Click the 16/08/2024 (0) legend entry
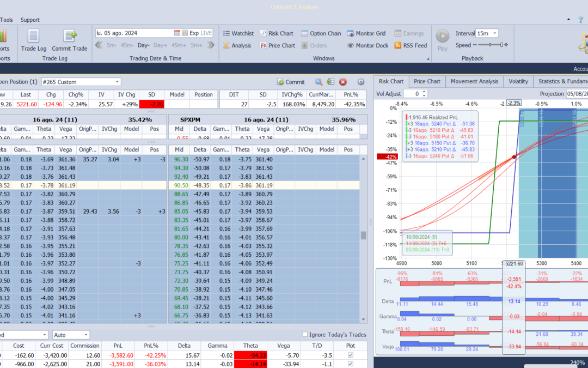Viewport: 588px width, 368px height. tap(421, 237)
